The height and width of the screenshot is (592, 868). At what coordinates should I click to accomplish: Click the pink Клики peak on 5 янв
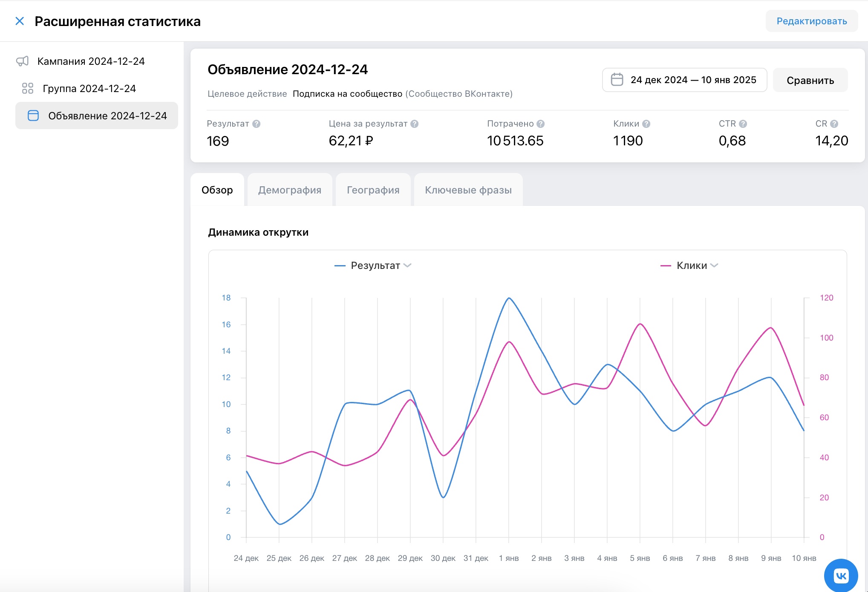coord(640,324)
